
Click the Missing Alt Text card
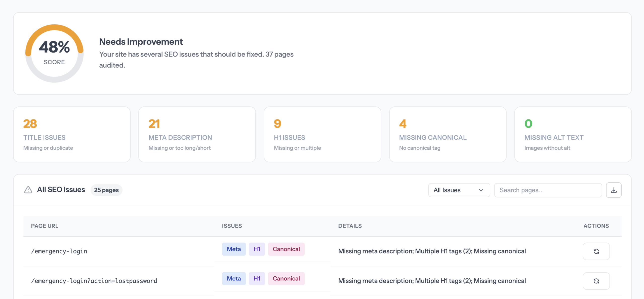572,135
